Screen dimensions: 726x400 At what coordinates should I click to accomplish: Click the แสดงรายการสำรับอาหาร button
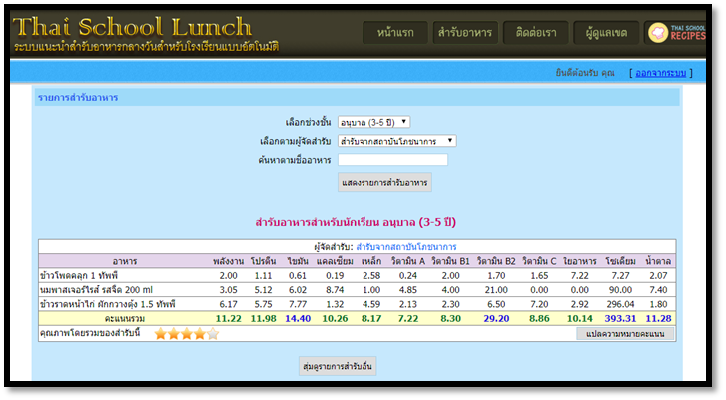click(x=385, y=182)
